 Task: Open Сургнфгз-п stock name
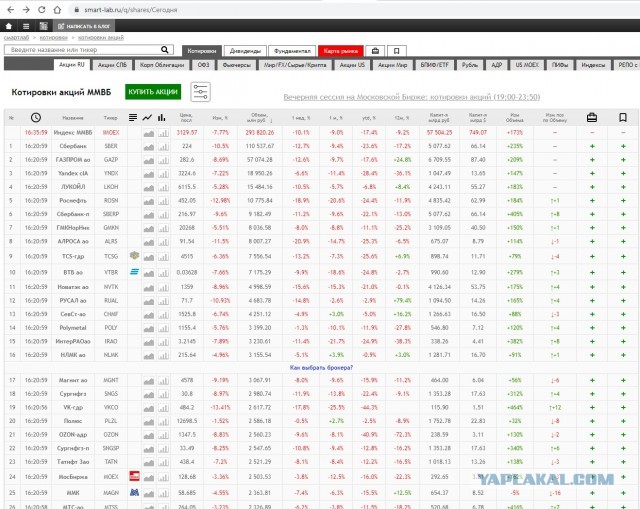[x=73, y=448]
